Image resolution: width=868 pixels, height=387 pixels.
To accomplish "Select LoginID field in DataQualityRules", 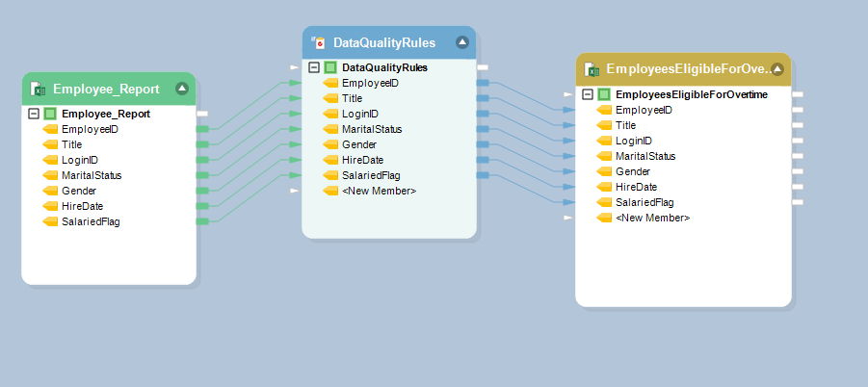I will click(359, 114).
